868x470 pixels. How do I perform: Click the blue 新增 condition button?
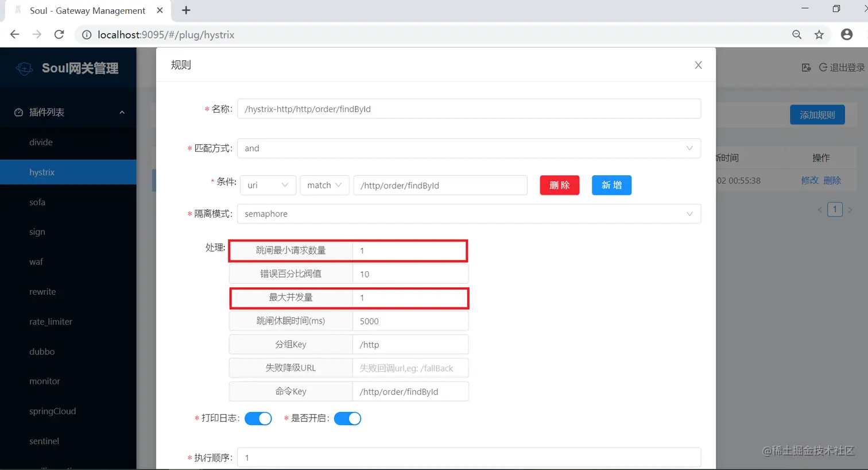click(x=612, y=185)
